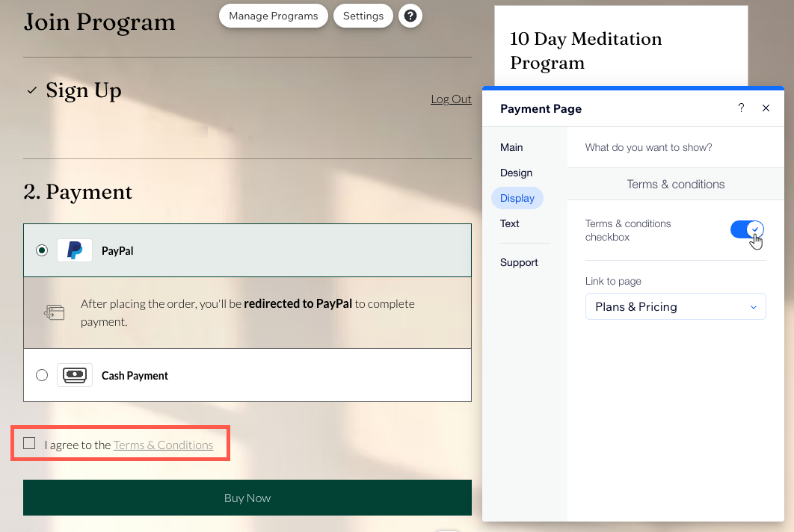This screenshot has width=794, height=532.
Task: Click the Log Out link
Action: click(451, 99)
